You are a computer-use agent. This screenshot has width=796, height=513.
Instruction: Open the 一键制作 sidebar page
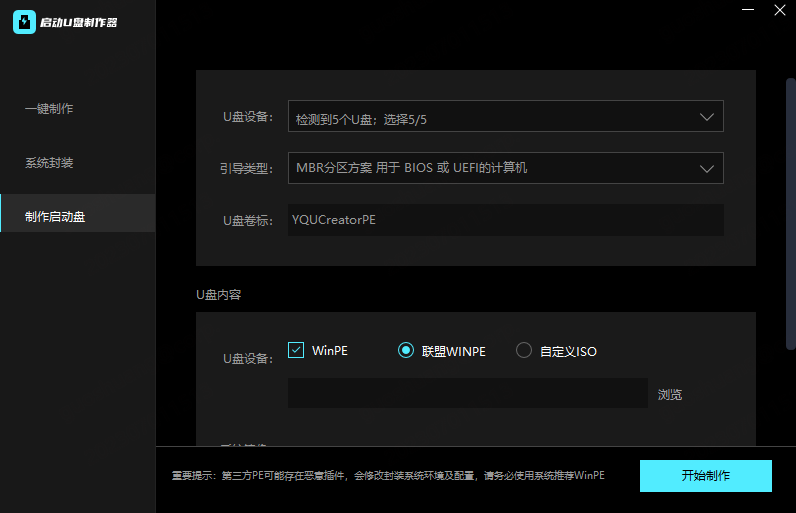point(49,109)
